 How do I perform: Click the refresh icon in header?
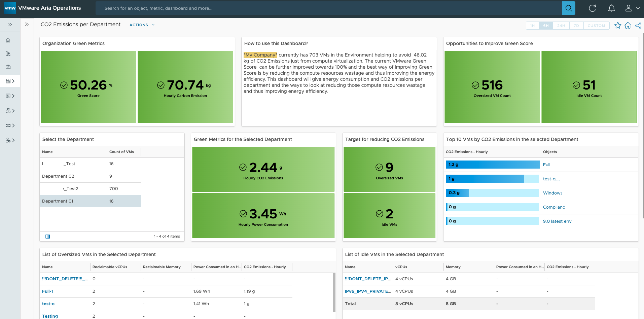point(592,8)
